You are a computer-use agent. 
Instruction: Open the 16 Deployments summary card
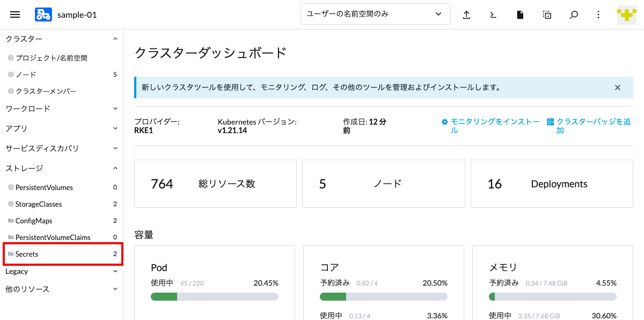coord(552,184)
